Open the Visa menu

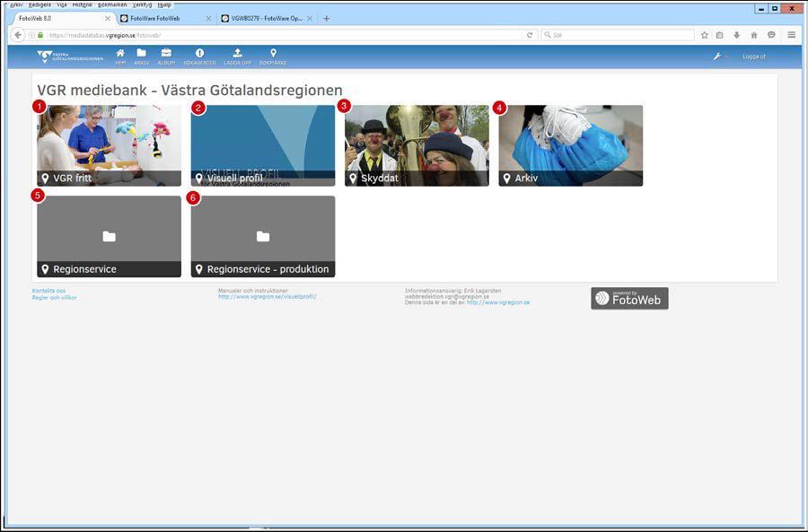click(62, 4)
